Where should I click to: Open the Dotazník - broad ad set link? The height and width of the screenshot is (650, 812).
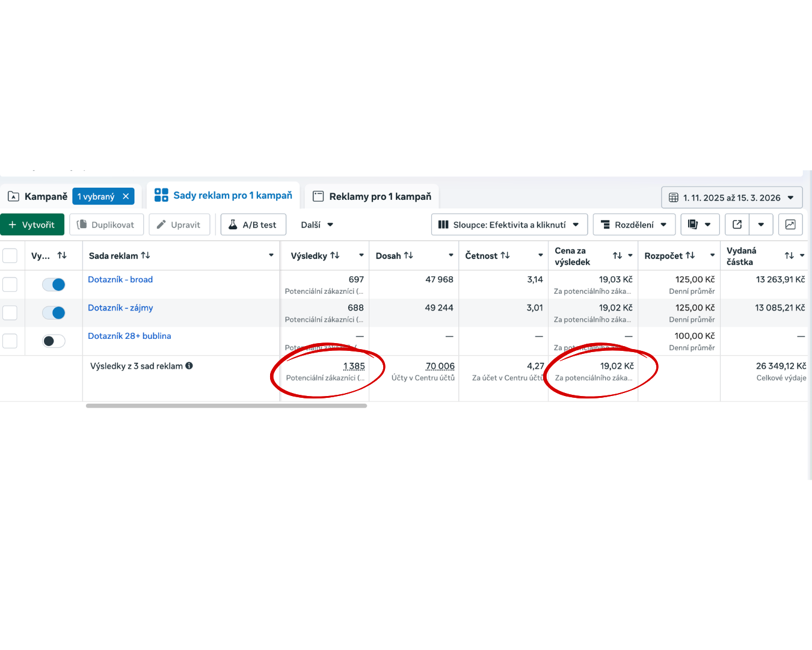coord(120,279)
